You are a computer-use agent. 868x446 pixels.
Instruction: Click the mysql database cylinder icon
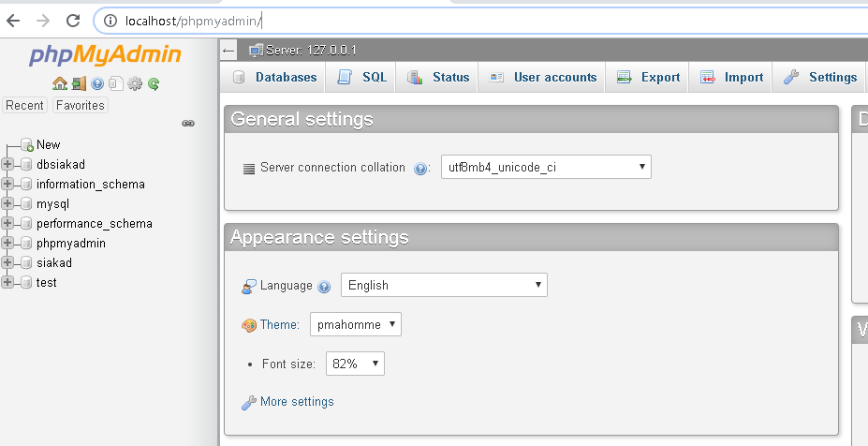click(26, 204)
